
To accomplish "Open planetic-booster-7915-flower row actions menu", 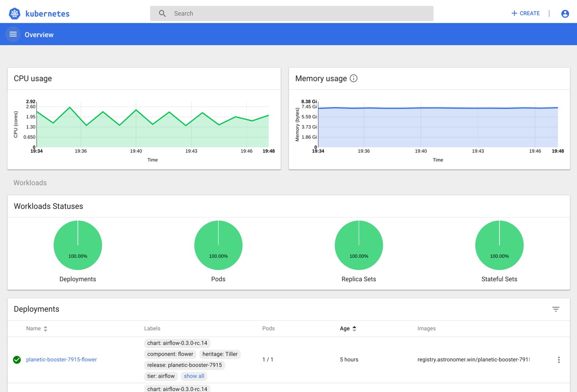I will pyautogui.click(x=558, y=360).
